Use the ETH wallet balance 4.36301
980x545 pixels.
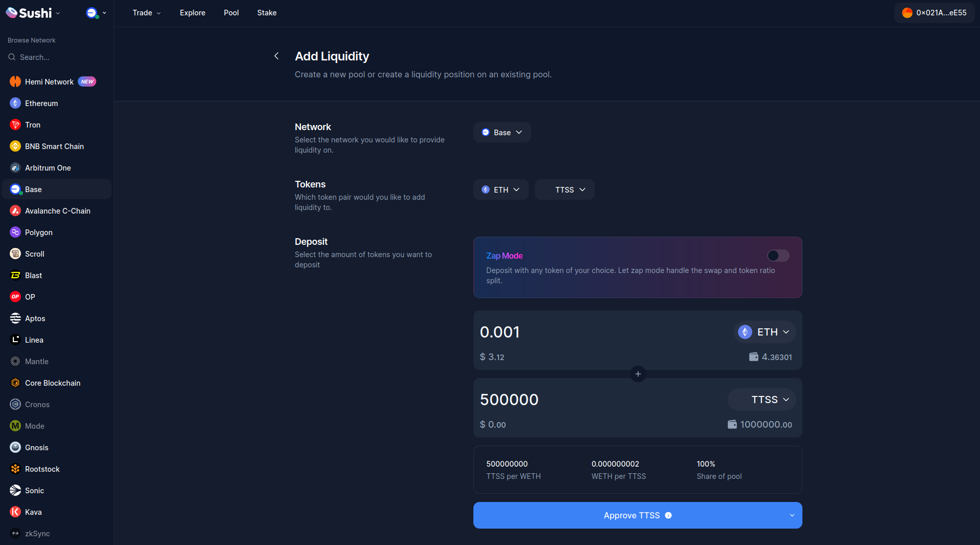(771, 357)
